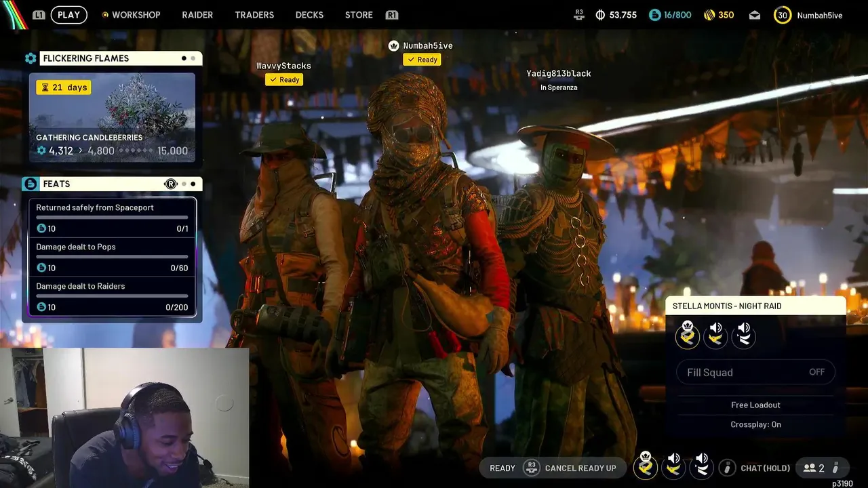Open Numbah5ive profile name in top bar
868x488 pixels.
point(820,15)
